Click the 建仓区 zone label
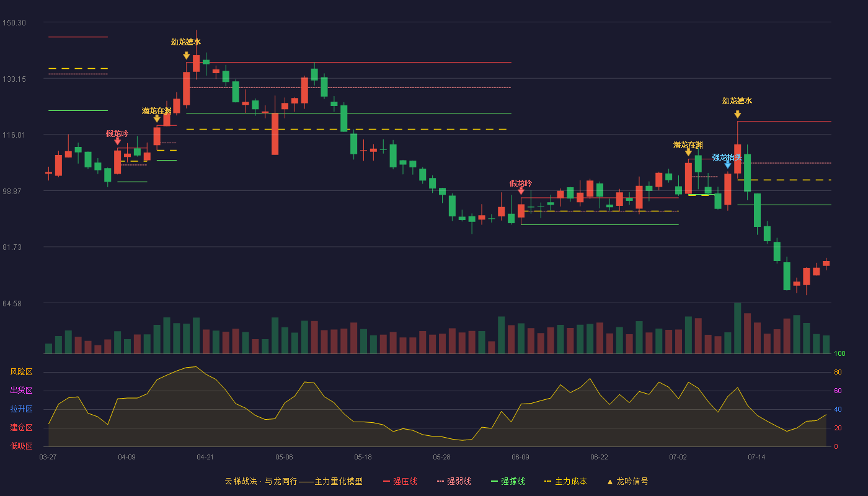This screenshot has width=868, height=496. (21, 428)
